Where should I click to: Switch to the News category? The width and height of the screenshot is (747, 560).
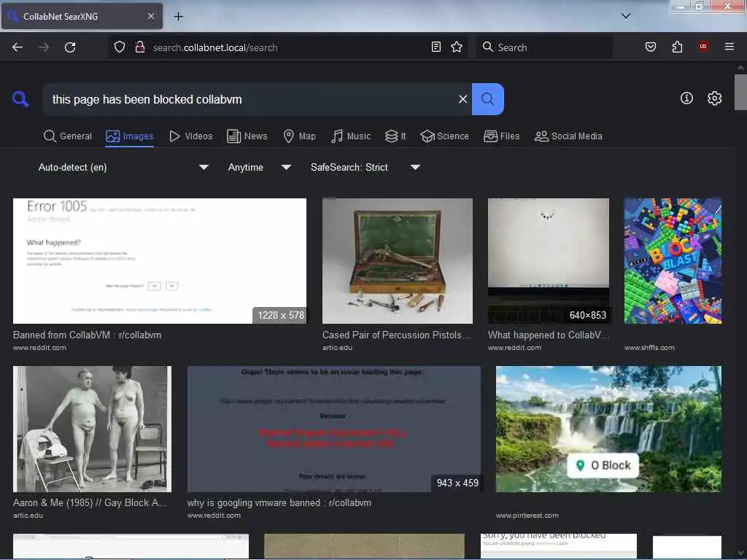(x=247, y=136)
